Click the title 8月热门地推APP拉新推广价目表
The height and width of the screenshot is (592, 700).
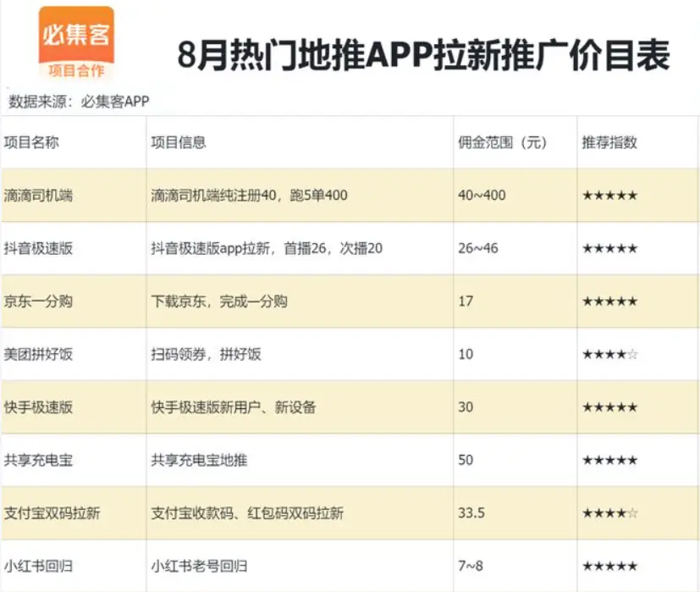423,55
